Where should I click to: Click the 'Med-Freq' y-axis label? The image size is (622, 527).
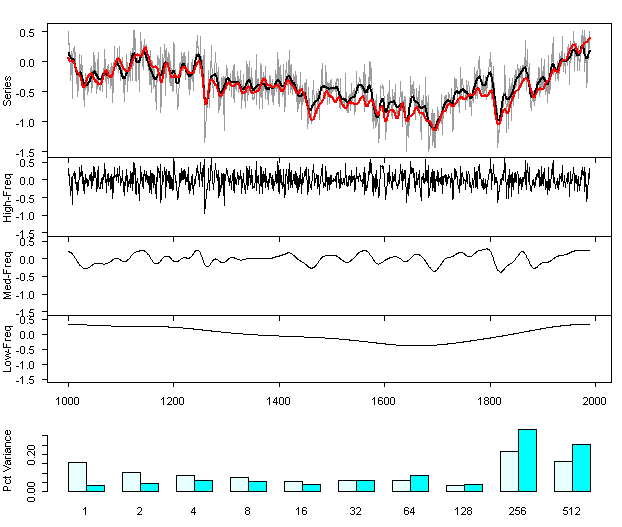8,276
